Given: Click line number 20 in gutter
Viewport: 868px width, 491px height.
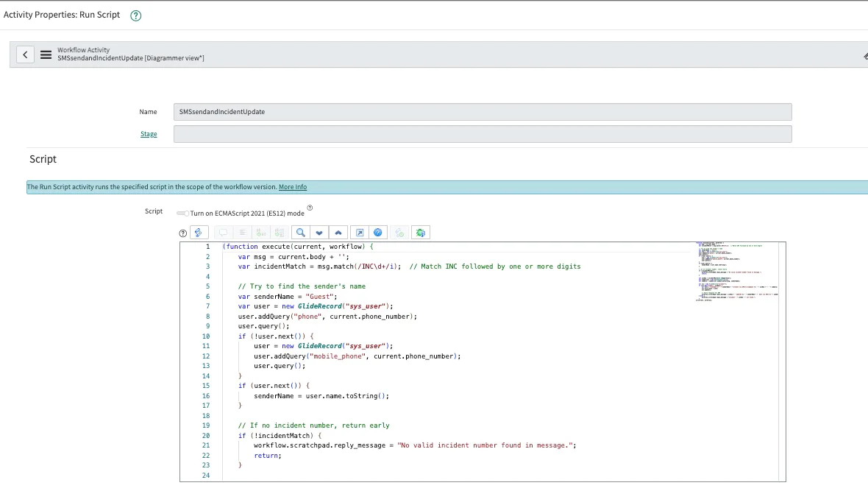Looking at the screenshot, I should coord(206,436).
